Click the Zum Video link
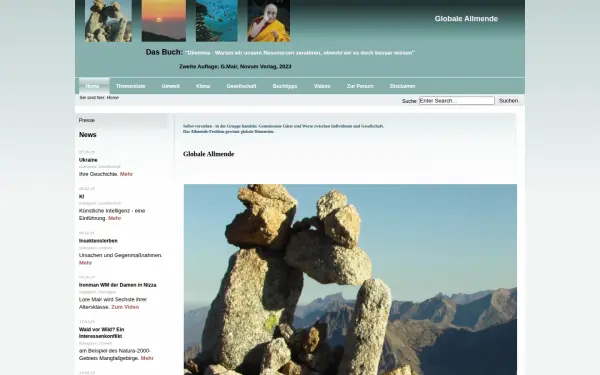 click(125, 307)
